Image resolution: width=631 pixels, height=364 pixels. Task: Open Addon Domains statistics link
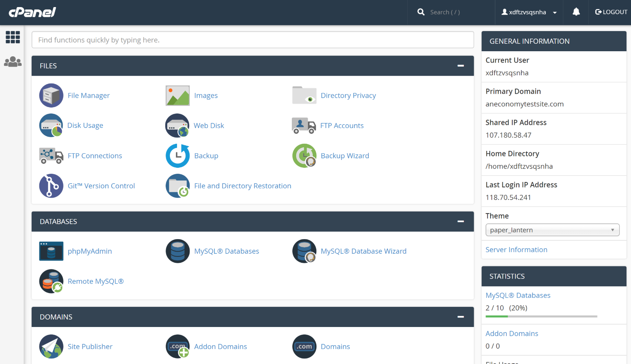click(512, 334)
